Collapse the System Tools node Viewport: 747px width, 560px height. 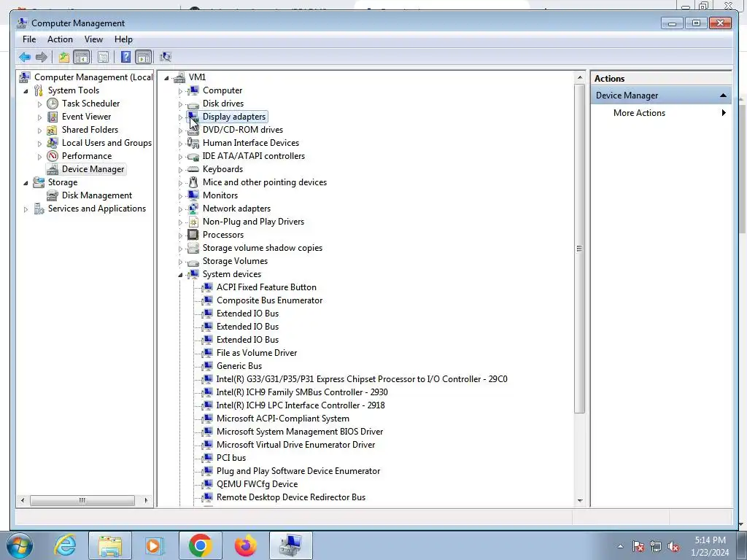click(26, 91)
